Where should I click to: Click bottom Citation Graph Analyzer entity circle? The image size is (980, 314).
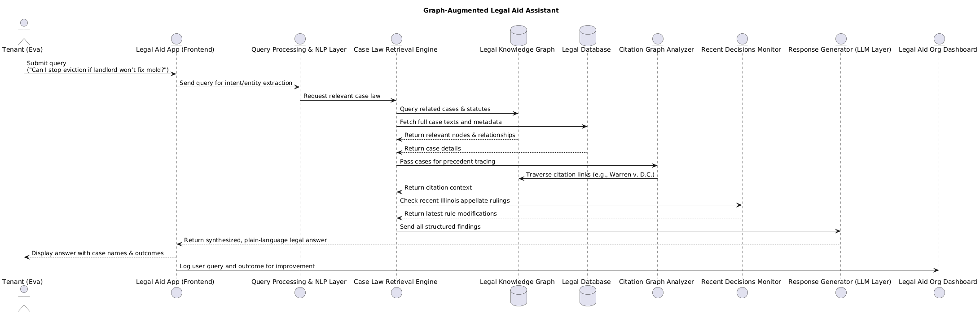(658, 292)
